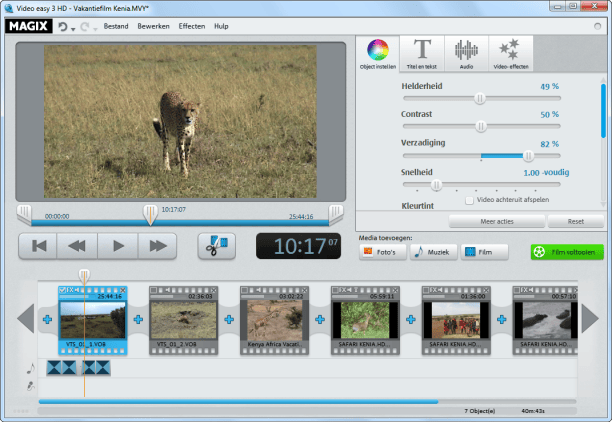Image resolution: width=612 pixels, height=422 pixels.
Task: Click the Redo arrow icon
Action: 85,27
